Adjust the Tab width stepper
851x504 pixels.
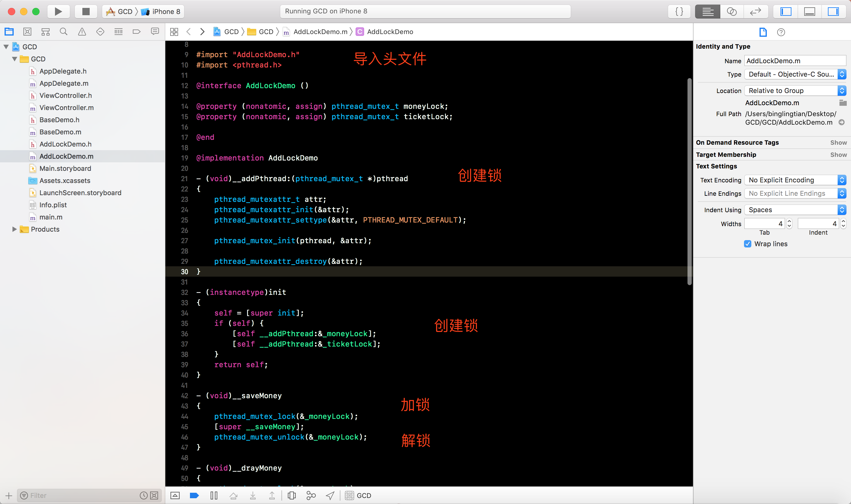click(x=789, y=223)
